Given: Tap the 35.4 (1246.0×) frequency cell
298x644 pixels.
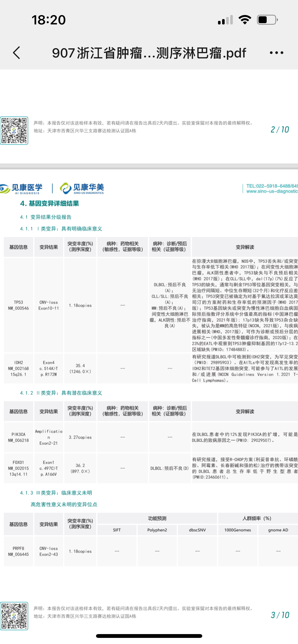Looking at the screenshot, I should coord(80,368).
